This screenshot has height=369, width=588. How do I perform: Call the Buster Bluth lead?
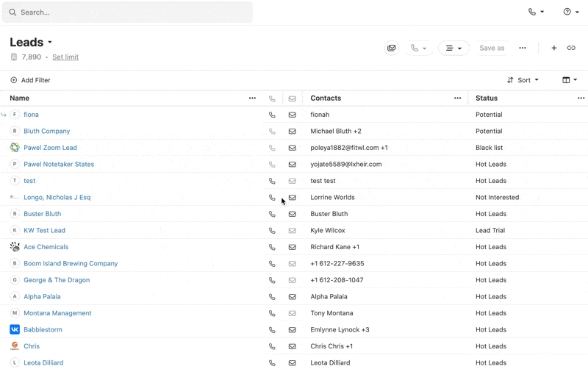pos(272,214)
